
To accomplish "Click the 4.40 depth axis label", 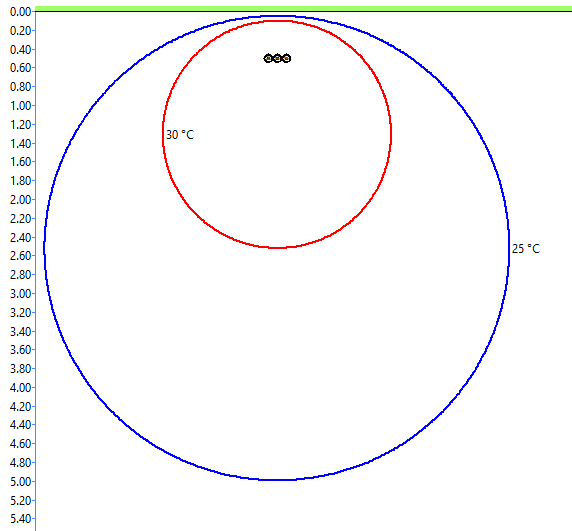I will 20,425.
